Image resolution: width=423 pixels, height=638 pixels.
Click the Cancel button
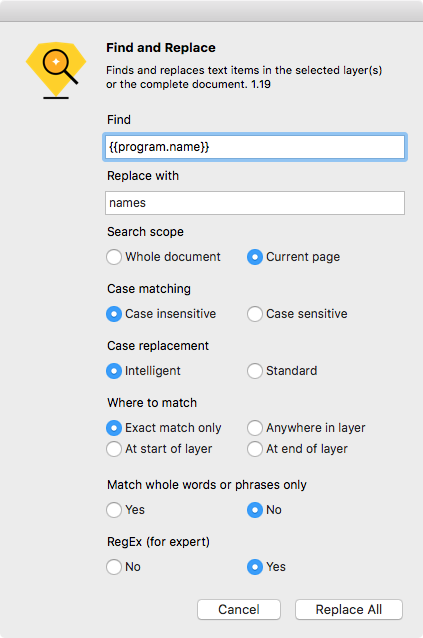coord(239,610)
